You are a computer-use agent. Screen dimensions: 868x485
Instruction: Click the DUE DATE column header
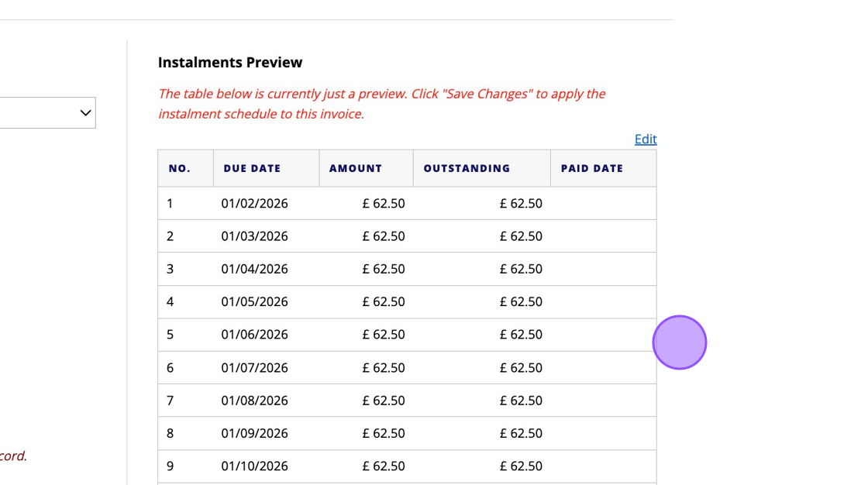(x=252, y=168)
